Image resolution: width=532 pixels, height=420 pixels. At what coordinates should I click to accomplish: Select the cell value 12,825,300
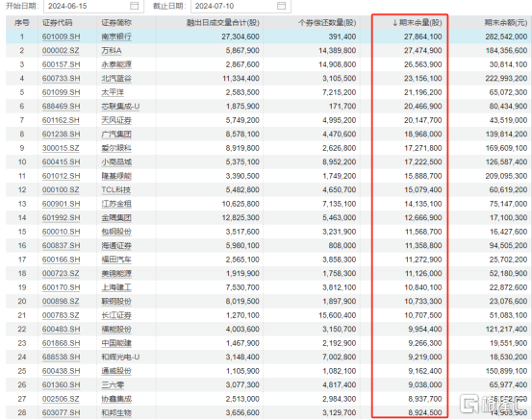click(241, 217)
